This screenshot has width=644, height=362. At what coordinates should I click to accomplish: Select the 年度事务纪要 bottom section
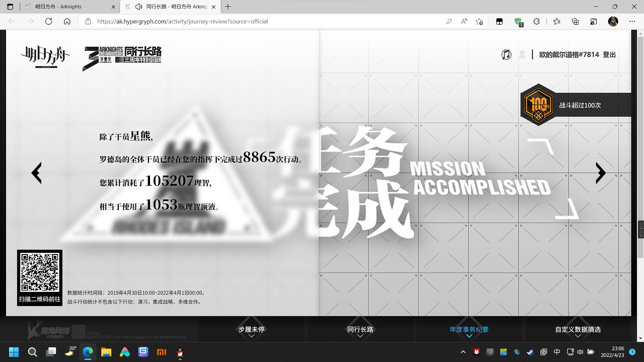tap(469, 329)
